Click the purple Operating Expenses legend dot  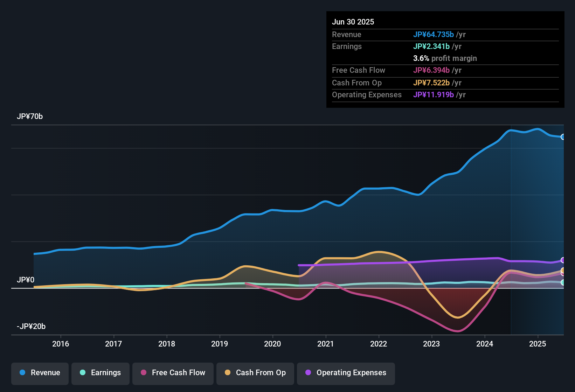308,373
